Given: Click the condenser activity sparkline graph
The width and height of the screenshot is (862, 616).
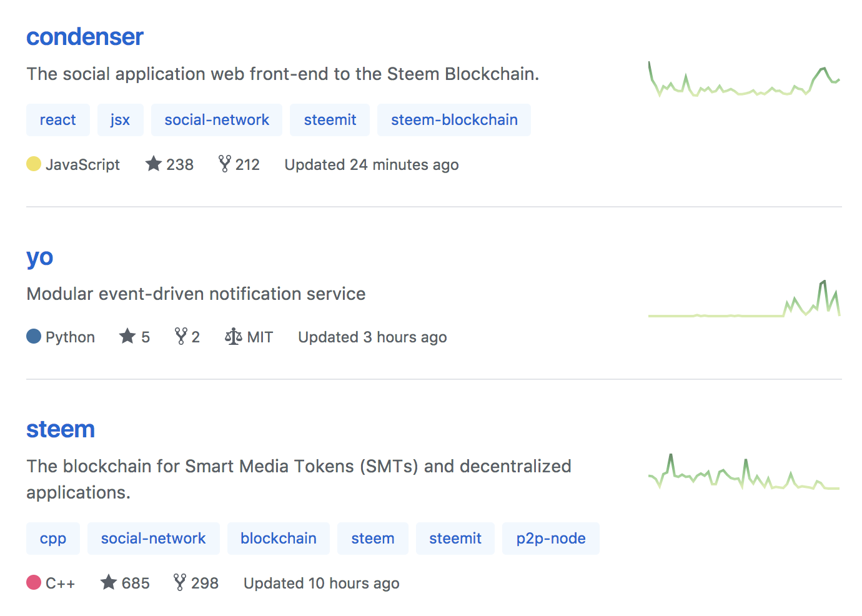Looking at the screenshot, I should [744, 79].
